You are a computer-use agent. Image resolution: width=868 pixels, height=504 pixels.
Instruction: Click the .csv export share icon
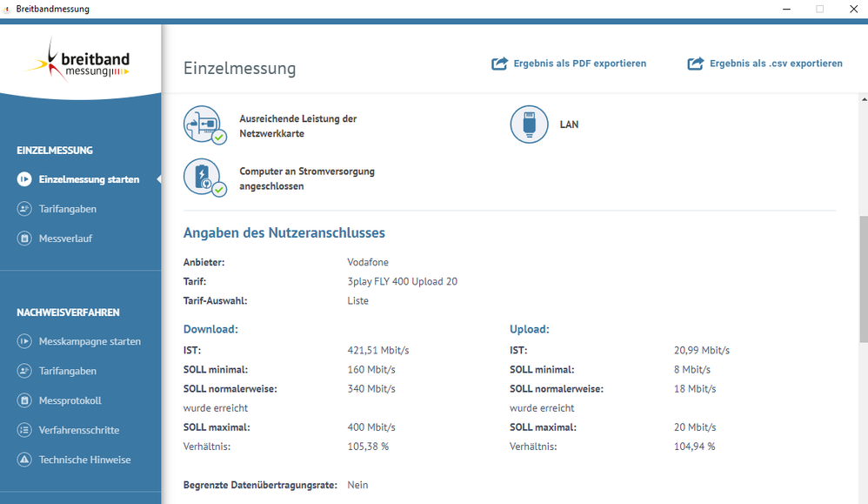click(x=695, y=64)
